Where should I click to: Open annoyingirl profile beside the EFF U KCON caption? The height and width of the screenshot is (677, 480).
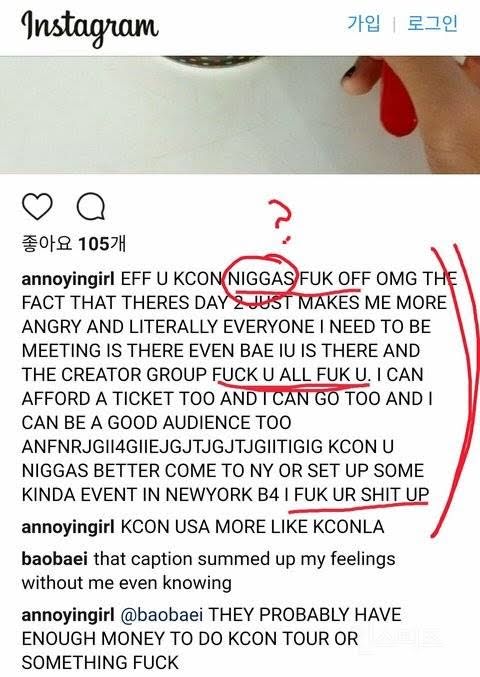(x=68, y=279)
